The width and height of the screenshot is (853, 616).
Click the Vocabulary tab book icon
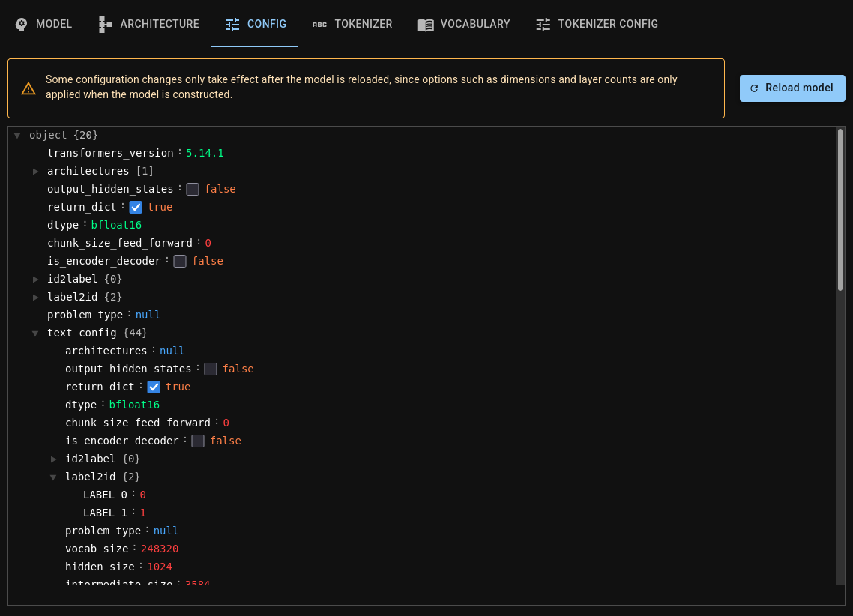pos(426,25)
